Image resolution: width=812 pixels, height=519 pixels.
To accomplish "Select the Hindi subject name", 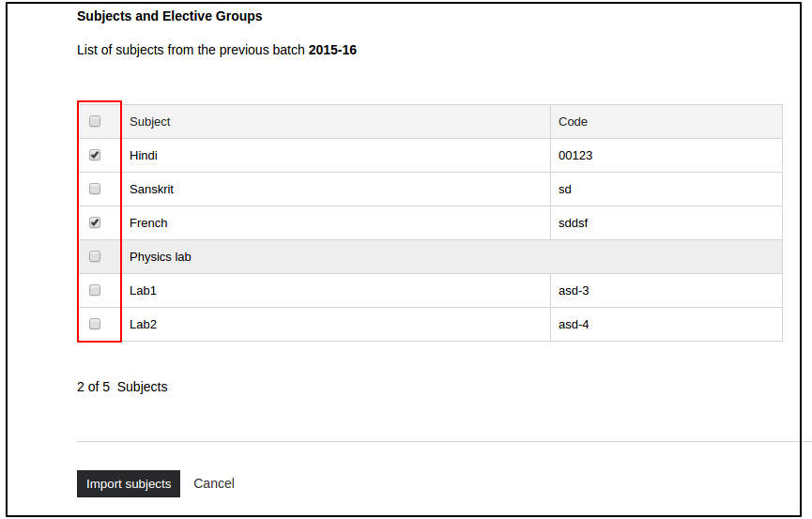I will click(x=143, y=156).
